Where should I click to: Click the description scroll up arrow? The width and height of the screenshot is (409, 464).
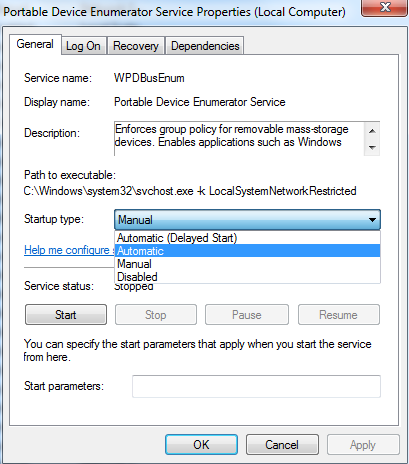pos(372,131)
